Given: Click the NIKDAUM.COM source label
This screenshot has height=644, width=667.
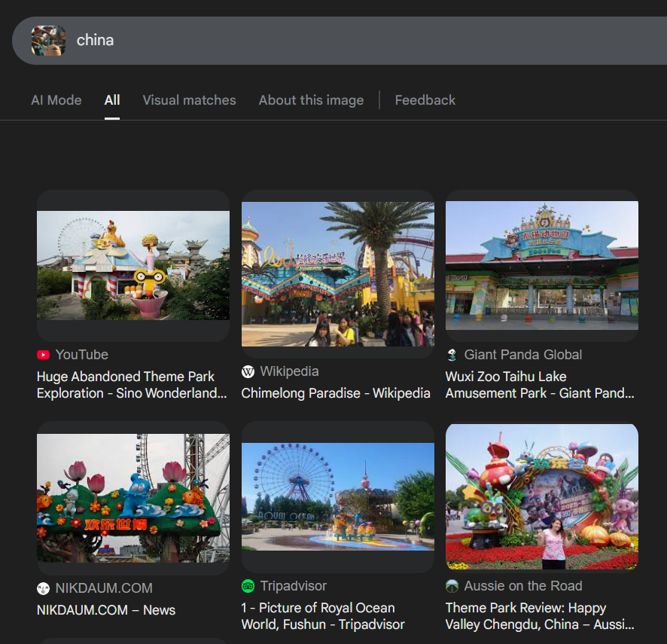Looking at the screenshot, I should (104, 588).
